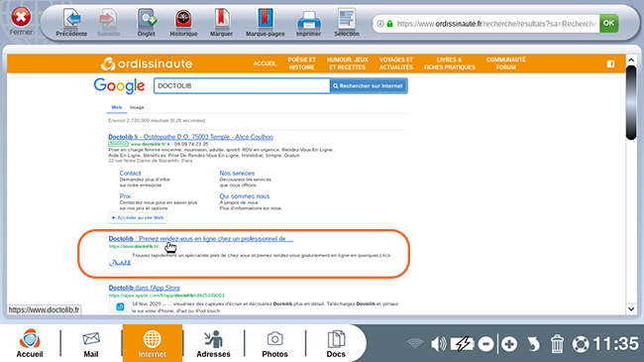The height and width of the screenshot is (362, 644).
Task: Click the green OK button
Action: 608,23
